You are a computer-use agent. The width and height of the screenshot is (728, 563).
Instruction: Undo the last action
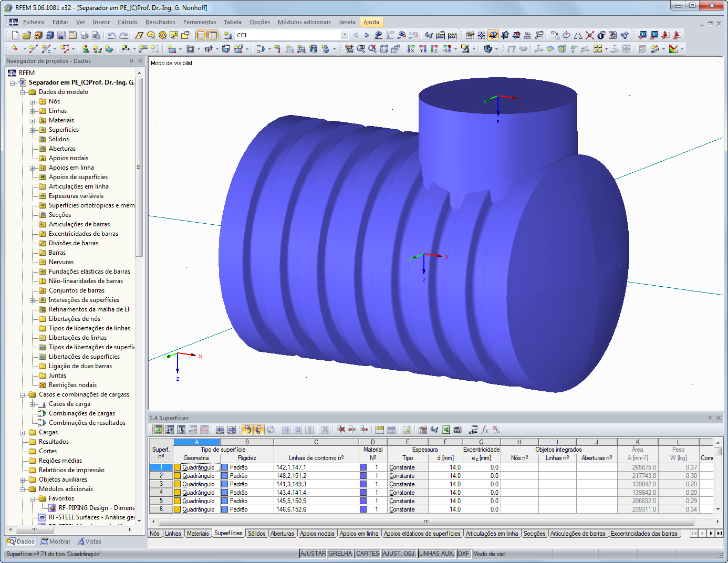coord(111,35)
